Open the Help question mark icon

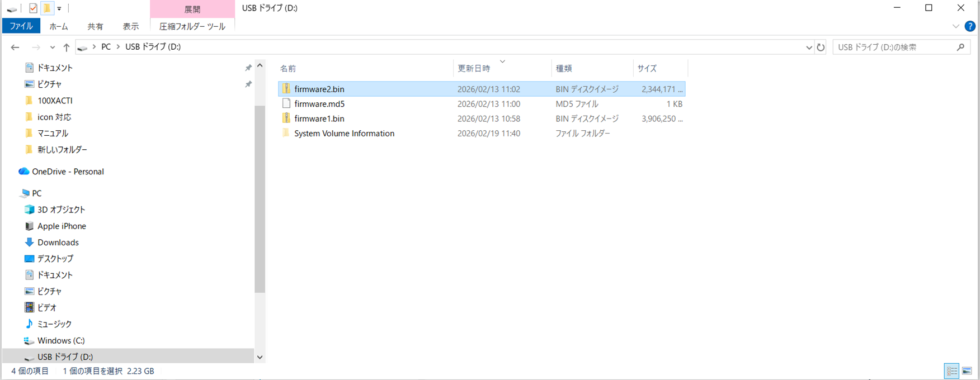coord(970,26)
